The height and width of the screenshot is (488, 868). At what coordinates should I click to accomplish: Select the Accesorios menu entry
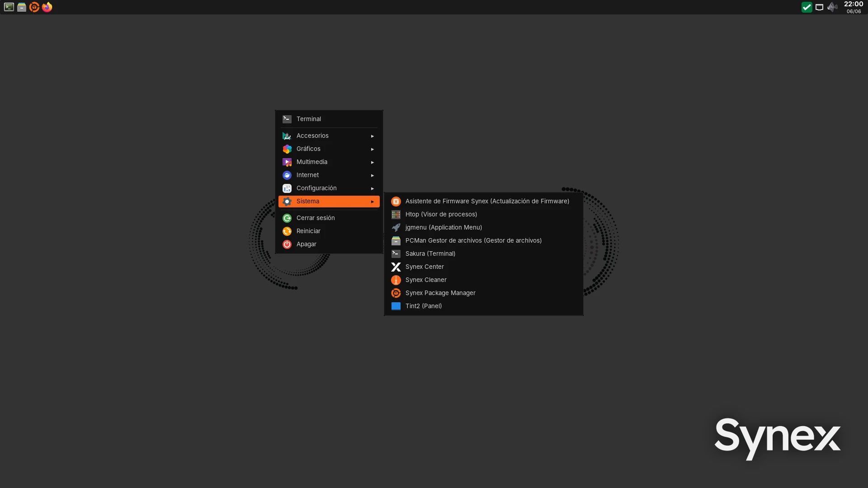click(329, 136)
